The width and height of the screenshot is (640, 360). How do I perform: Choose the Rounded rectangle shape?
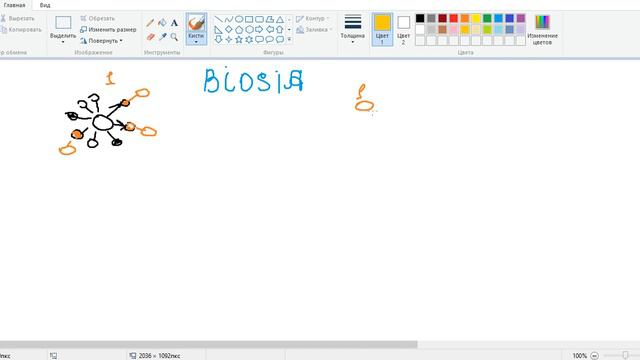coord(259,19)
